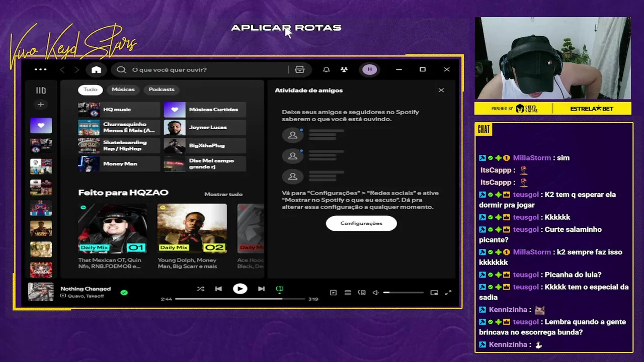
Task: Expand Your Library sidebar icon
Action: tap(41, 90)
